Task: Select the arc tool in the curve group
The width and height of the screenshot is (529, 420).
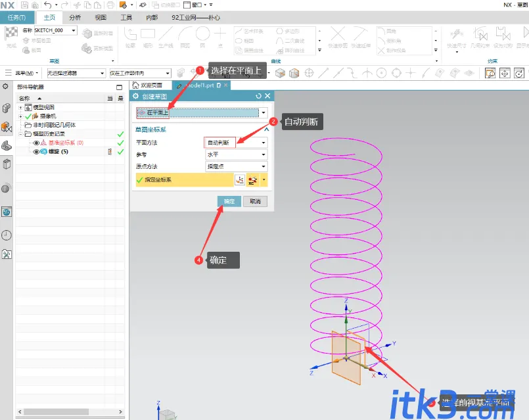Action: coord(185,37)
